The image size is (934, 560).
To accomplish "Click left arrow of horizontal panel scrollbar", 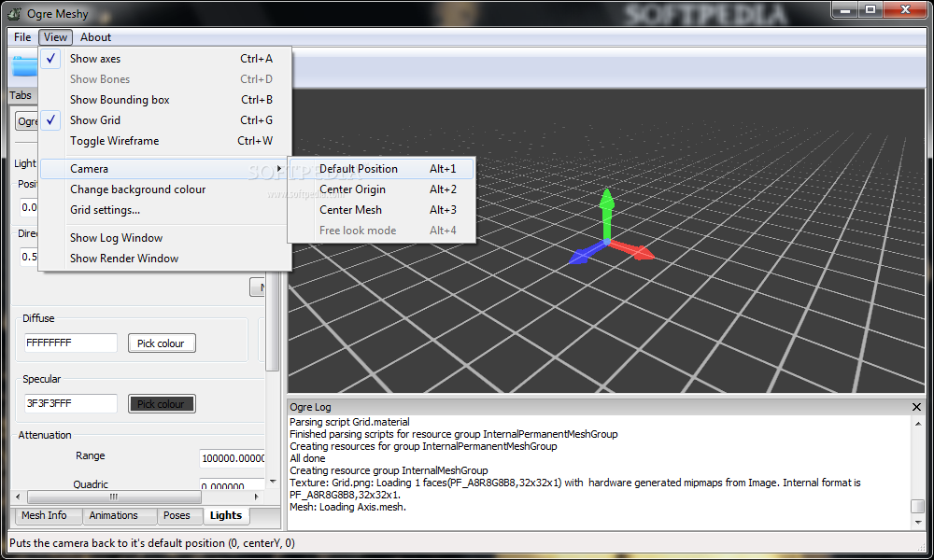I will click(x=18, y=497).
